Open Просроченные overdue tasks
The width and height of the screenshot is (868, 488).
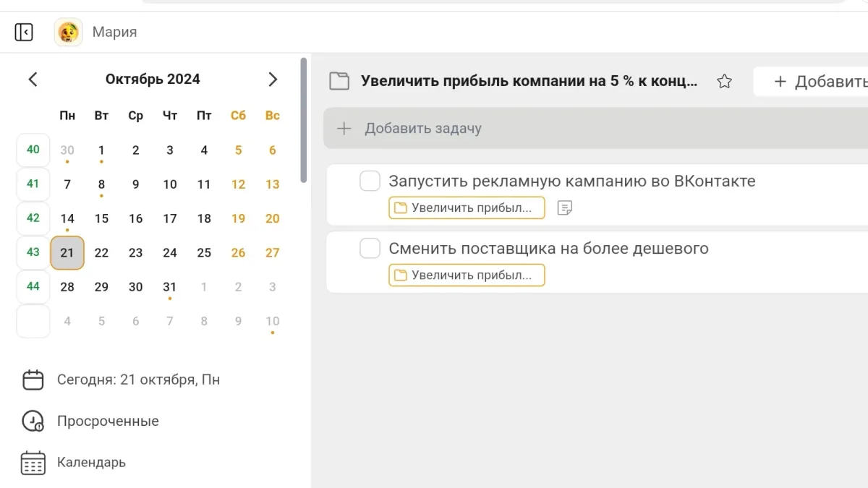coord(107,421)
